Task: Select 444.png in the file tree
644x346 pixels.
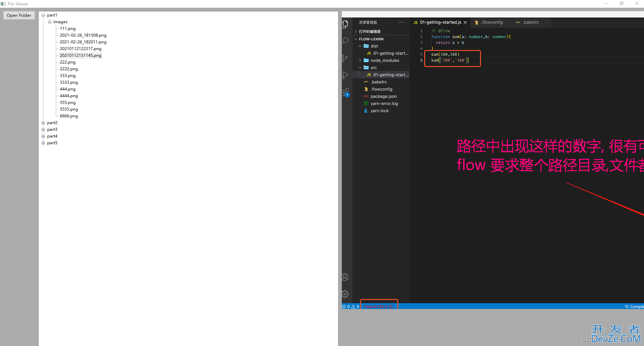Action: click(68, 89)
